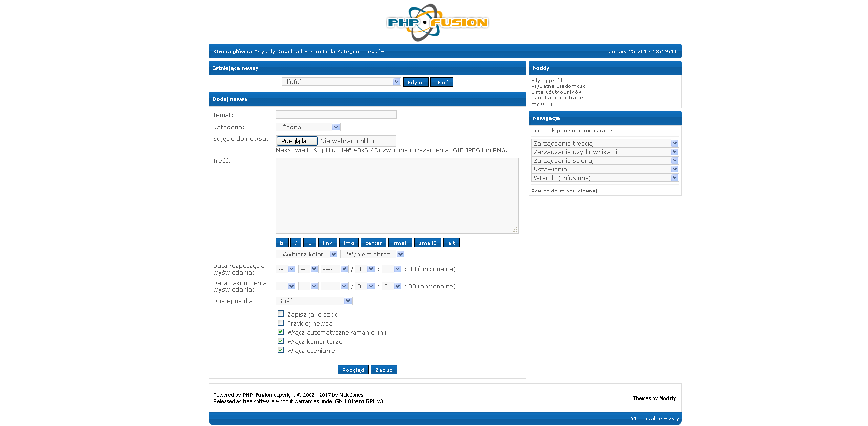Expand Zarządzanie użytkownikami menu
Screen dimensions: 868x426
tap(605, 152)
